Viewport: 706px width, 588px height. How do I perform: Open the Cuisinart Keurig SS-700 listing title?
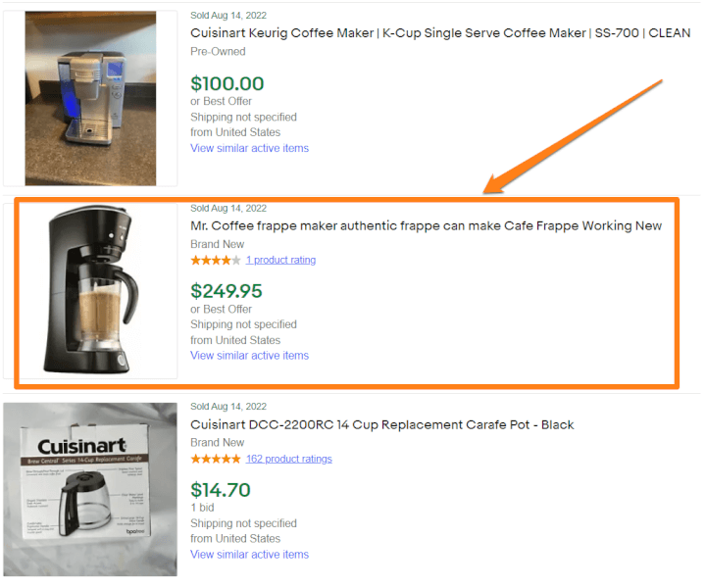[439, 33]
